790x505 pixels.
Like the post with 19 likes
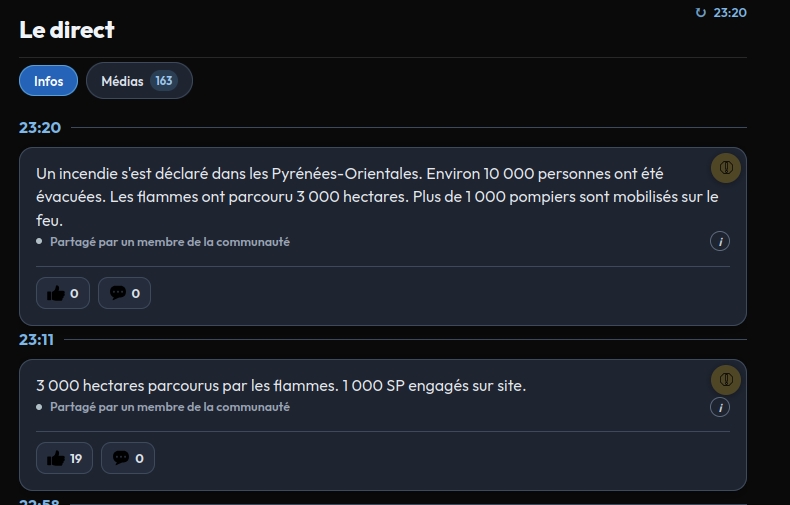coord(64,458)
